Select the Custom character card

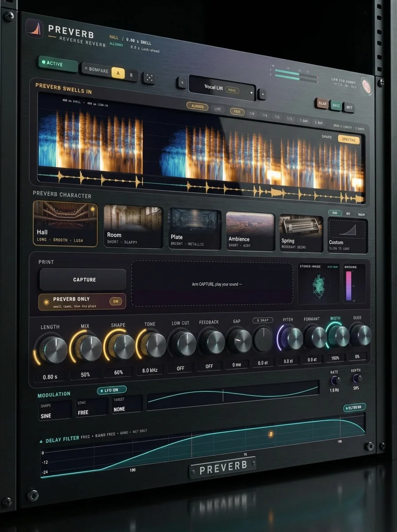[x=348, y=235]
